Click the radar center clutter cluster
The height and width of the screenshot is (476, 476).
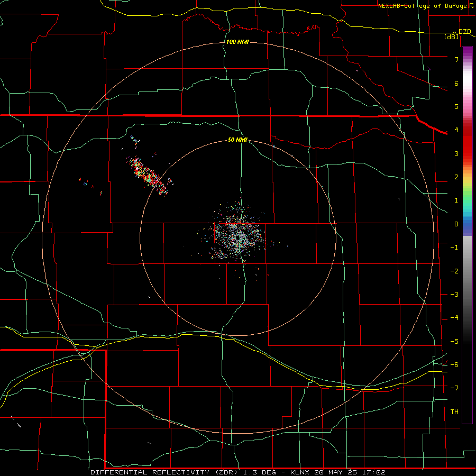239,237
